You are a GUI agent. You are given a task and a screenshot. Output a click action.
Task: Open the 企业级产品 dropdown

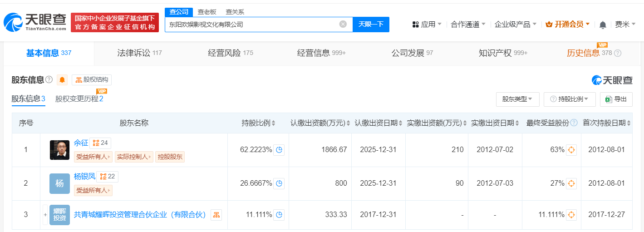tap(516, 25)
